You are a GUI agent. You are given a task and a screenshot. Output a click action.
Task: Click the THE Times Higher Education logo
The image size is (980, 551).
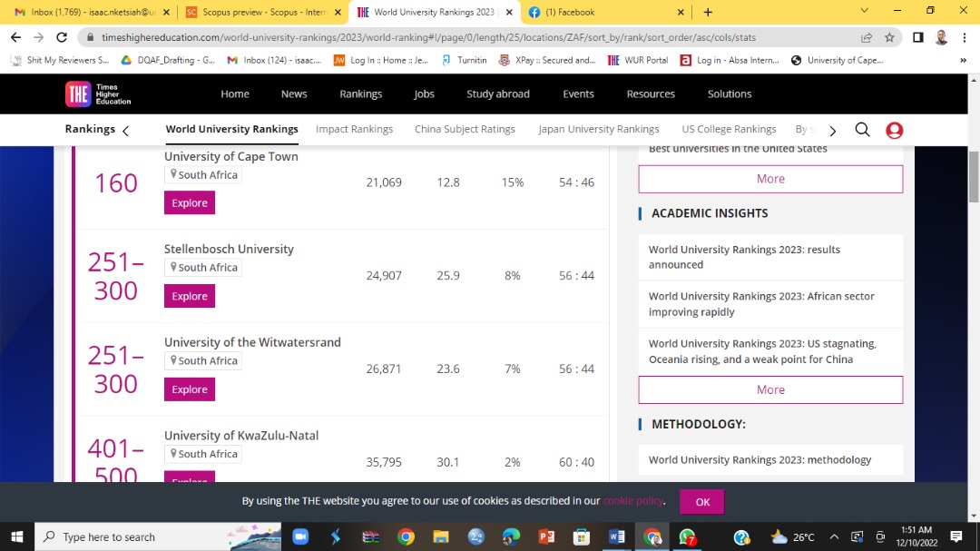pos(98,93)
